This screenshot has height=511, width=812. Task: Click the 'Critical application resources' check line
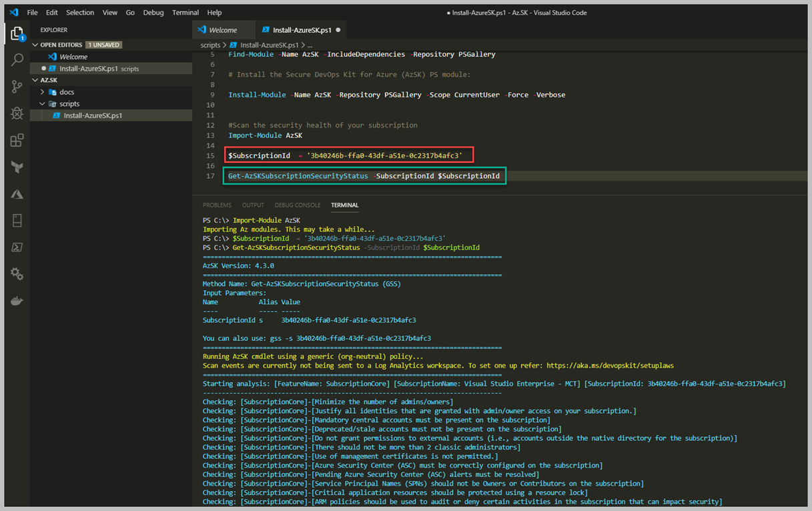coord(395,492)
